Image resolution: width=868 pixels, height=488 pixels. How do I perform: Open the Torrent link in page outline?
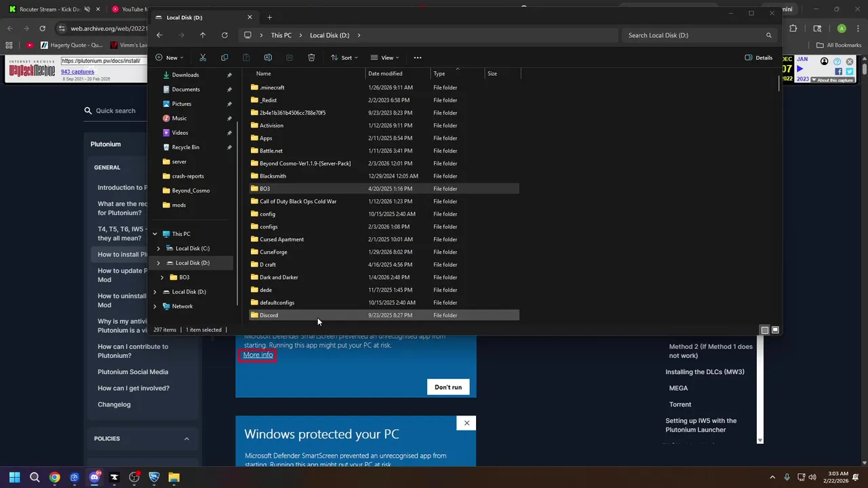680,405
